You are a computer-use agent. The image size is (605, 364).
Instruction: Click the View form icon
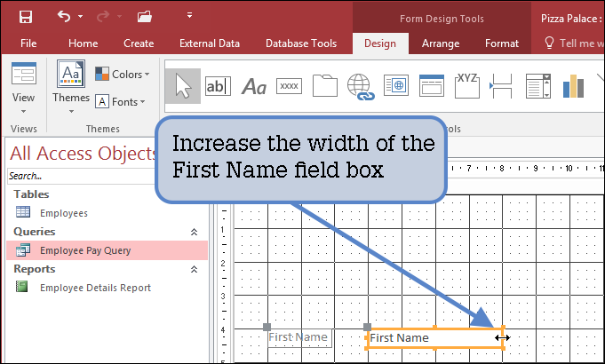[x=24, y=74]
